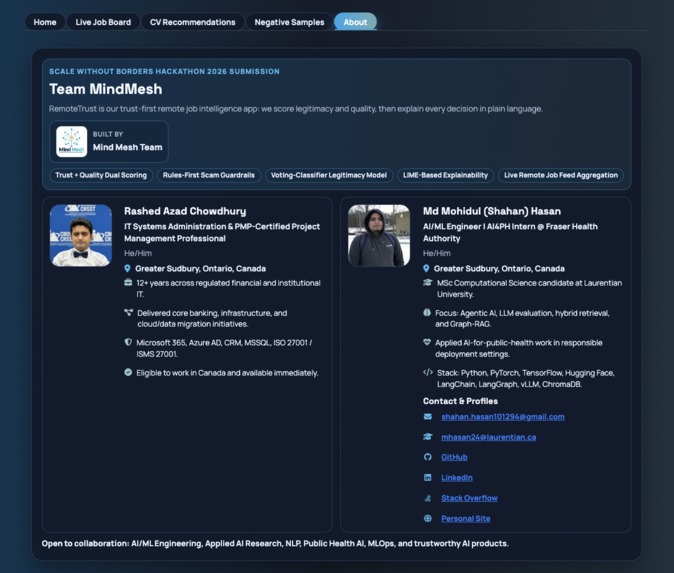Click the LinkedIn logo icon

[428, 478]
